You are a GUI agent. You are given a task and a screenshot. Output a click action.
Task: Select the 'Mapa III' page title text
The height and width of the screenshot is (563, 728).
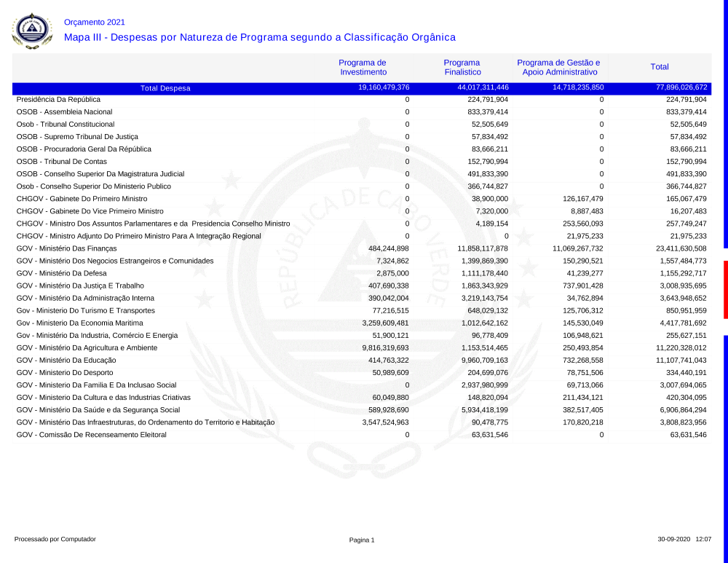pyautogui.click(x=260, y=37)
